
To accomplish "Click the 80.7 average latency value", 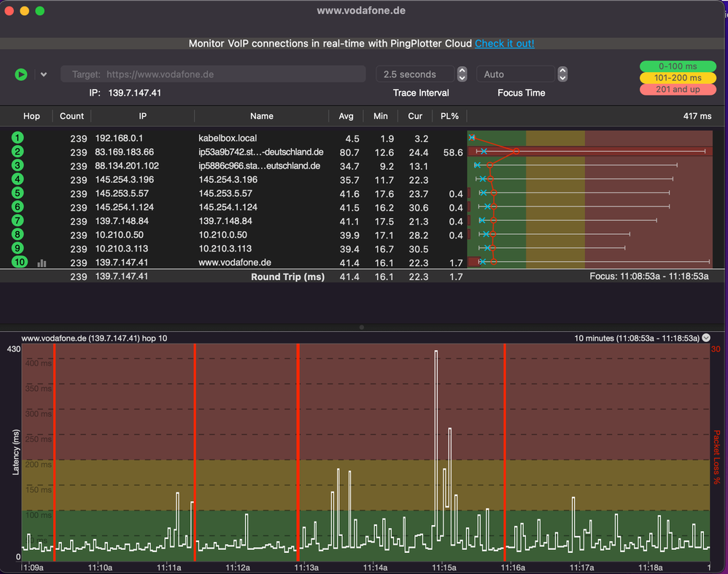I will (x=349, y=152).
